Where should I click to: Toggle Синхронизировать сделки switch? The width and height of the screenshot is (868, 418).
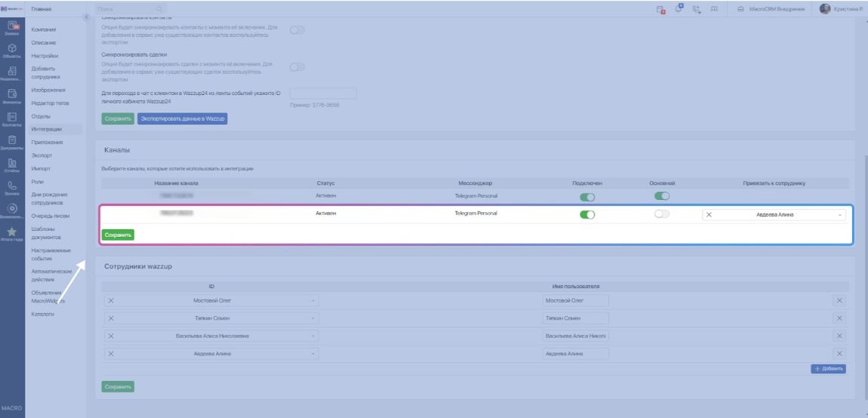(x=297, y=66)
